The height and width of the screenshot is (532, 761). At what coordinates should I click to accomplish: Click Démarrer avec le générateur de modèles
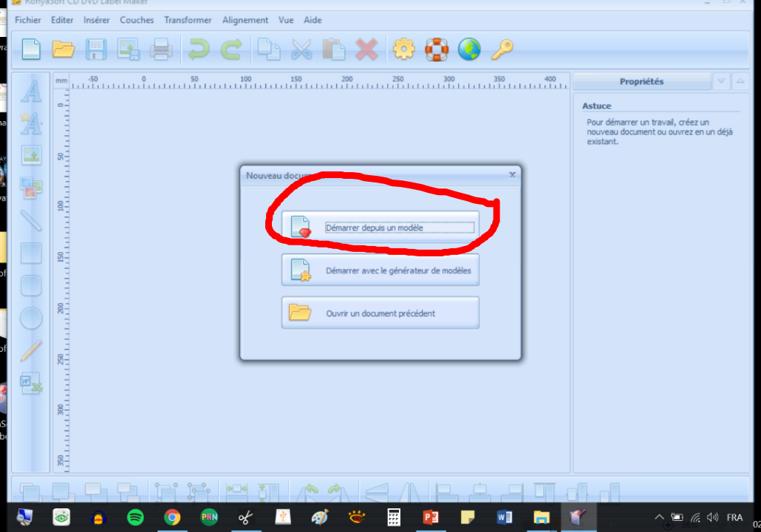pos(380,270)
